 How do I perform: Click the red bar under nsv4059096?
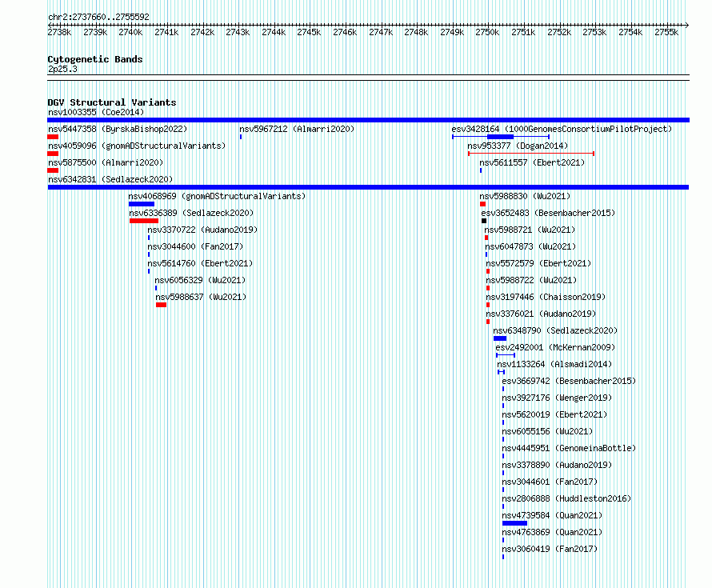[53, 154]
